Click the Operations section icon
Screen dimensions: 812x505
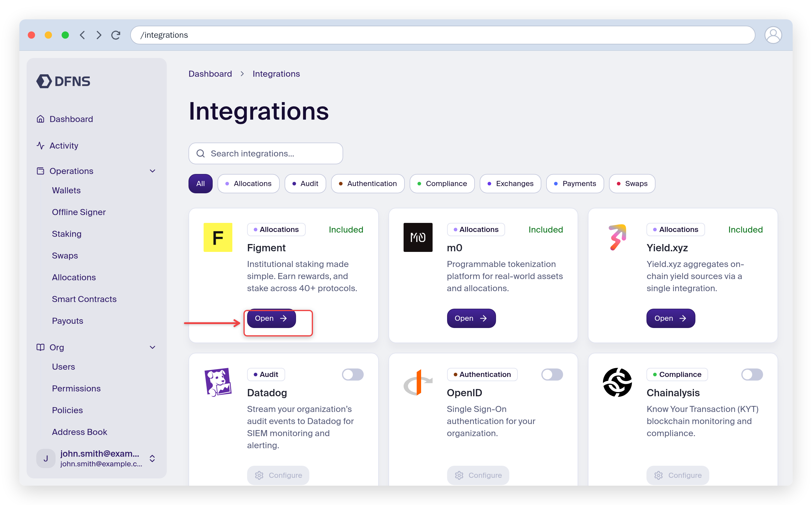(40, 171)
